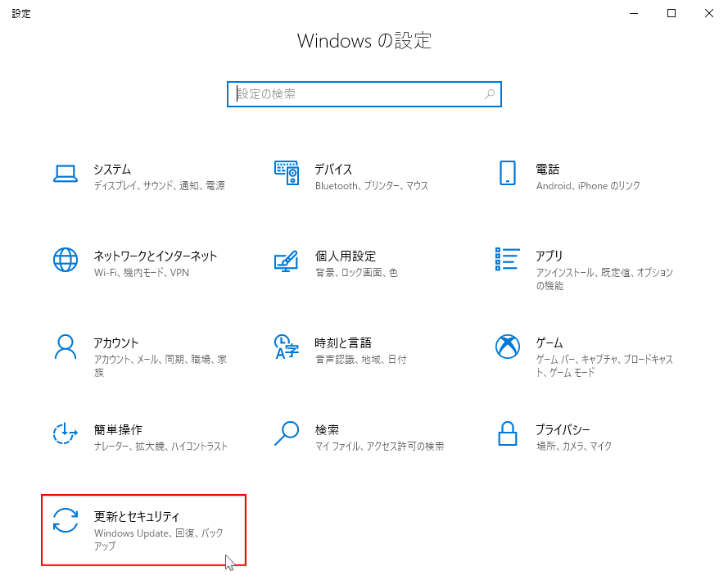Click the magnifier icon inside the search box
Viewport: 728px width, 576px height.
pos(490,94)
